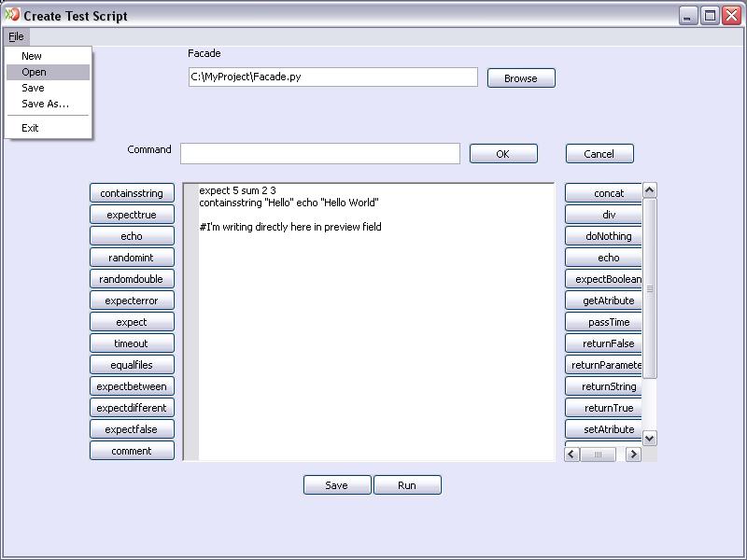Click the Run button below the preview
Image resolution: width=747 pixels, height=560 pixels.
point(407,485)
